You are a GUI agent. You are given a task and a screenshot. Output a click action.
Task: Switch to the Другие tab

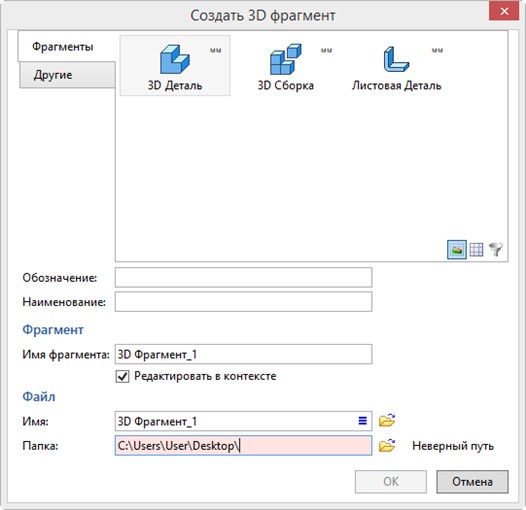67,75
